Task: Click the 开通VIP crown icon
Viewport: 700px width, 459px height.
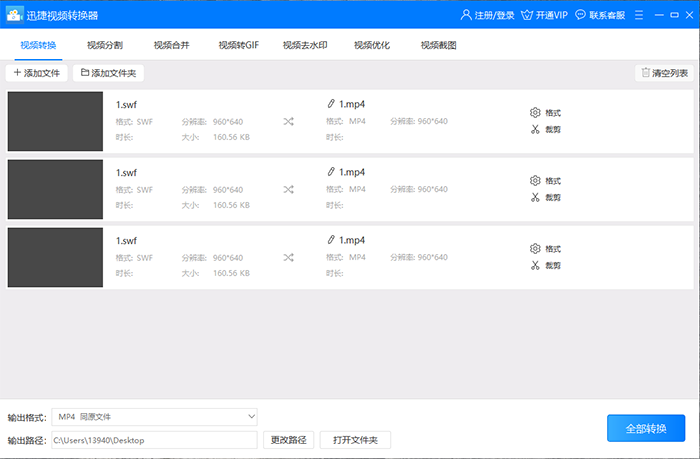Action: pyautogui.click(x=527, y=15)
